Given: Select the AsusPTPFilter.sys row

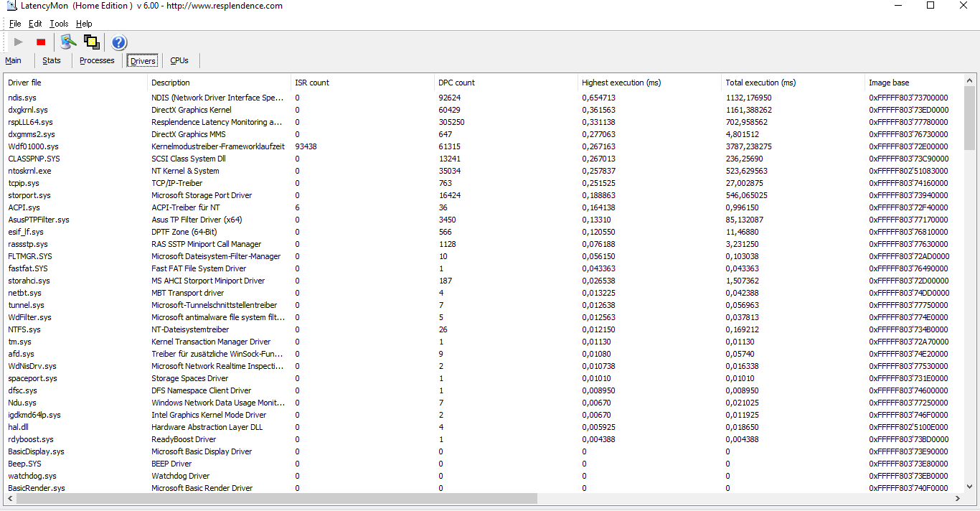Looking at the screenshot, I should coord(484,220).
